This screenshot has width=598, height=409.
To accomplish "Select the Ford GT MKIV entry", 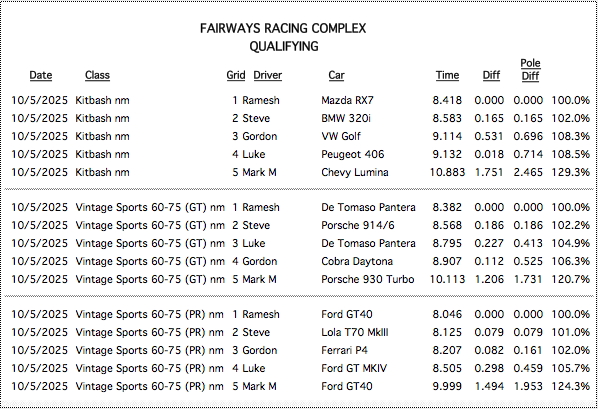I will pyautogui.click(x=354, y=368).
